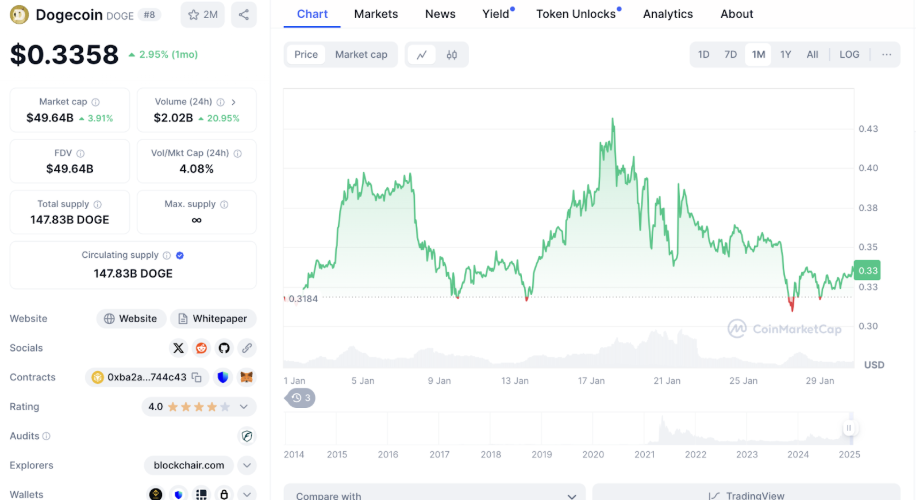Image resolution: width=916 pixels, height=500 pixels.
Task: Open the Whitepaper link
Action: point(213,319)
